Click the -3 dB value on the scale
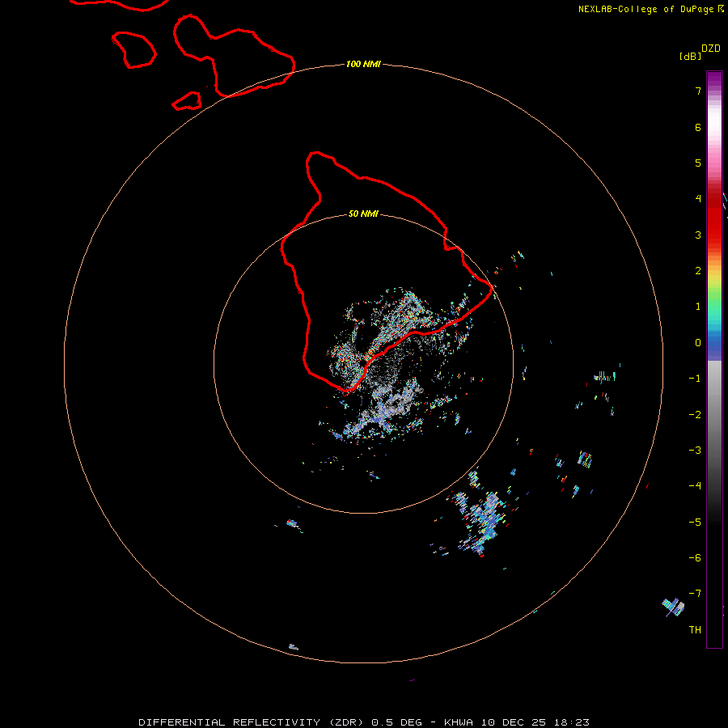 pos(695,451)
